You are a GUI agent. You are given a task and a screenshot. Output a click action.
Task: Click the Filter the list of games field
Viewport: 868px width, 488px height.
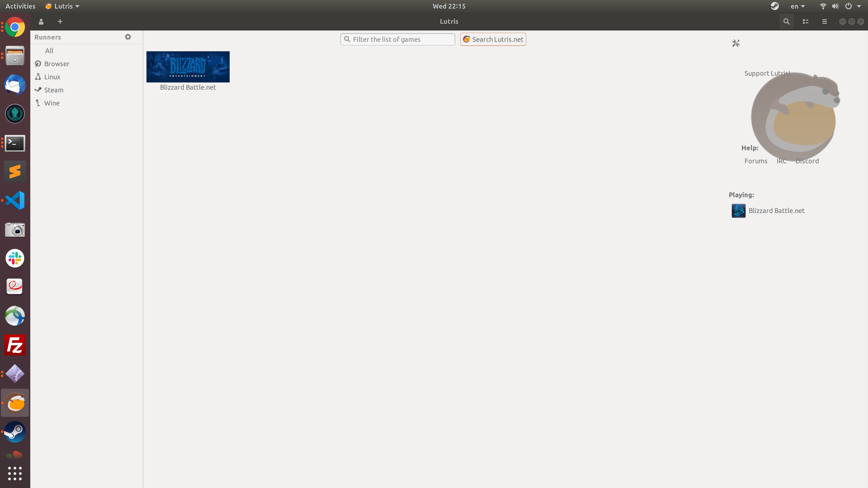(x=398, y=39)
